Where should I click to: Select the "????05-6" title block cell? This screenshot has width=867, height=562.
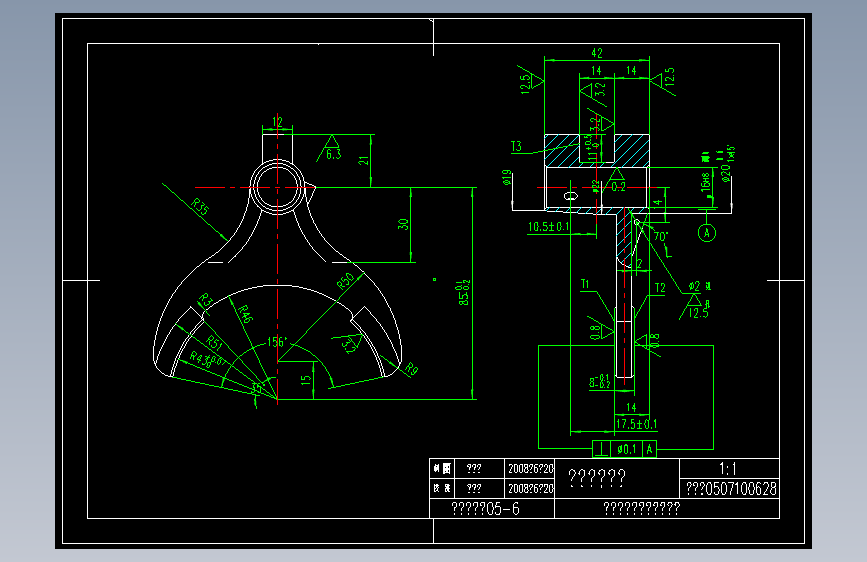click(492, 509)
